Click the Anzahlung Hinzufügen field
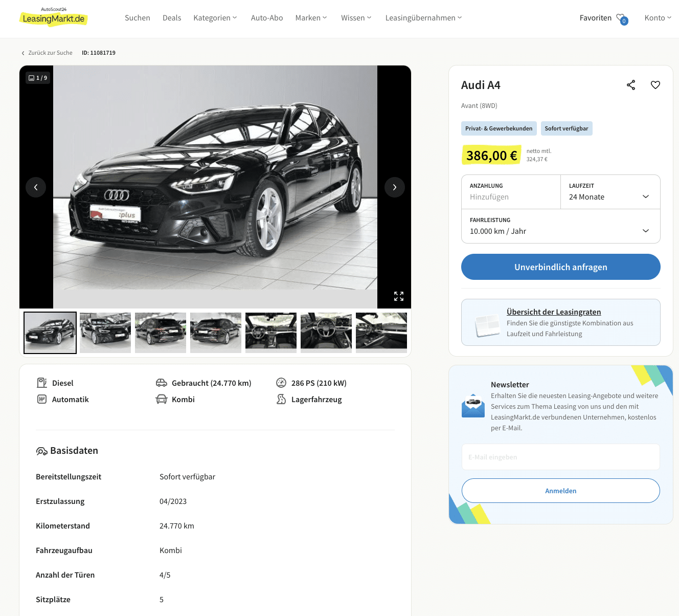The width and height of the screenshot is (679, 616). tap(511, 192)
